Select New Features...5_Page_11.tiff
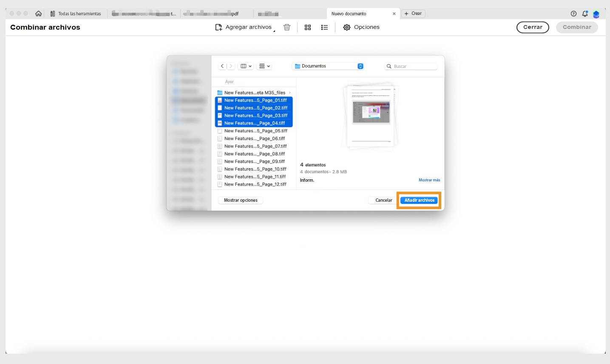 (254, 177)
